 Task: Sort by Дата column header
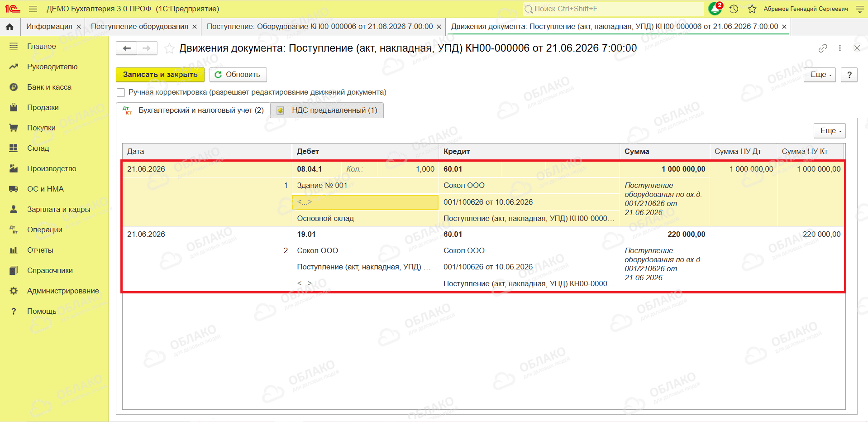pos(207,152)
